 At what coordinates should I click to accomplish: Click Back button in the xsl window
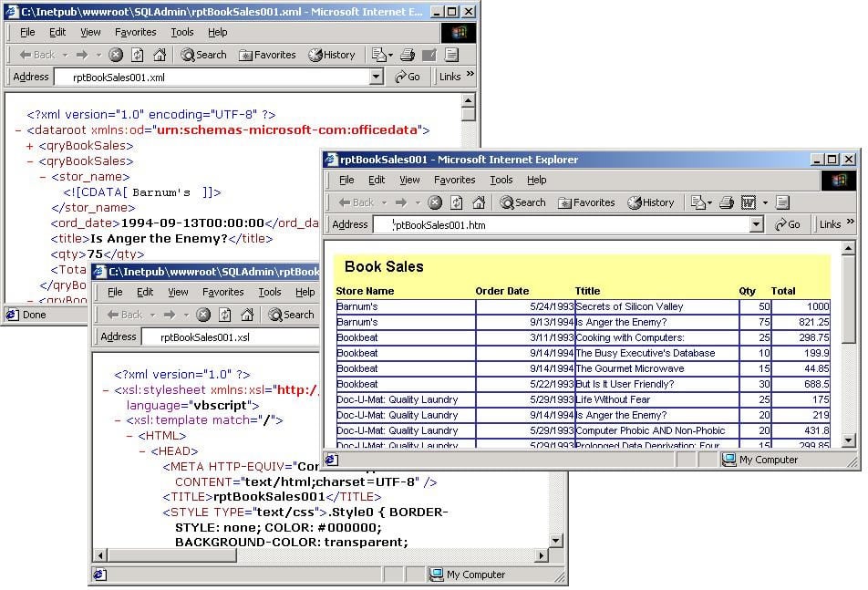[x=125, y=315]
